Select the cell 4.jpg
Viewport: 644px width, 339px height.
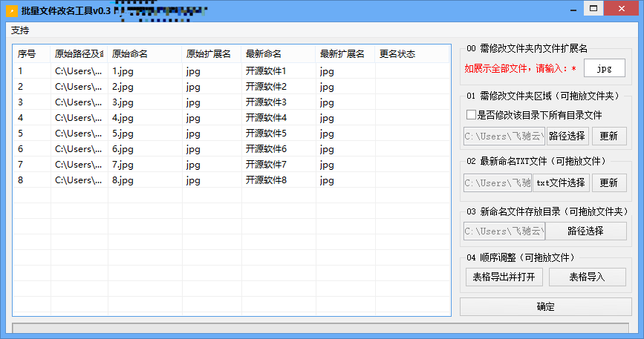(x=145, y=118)
